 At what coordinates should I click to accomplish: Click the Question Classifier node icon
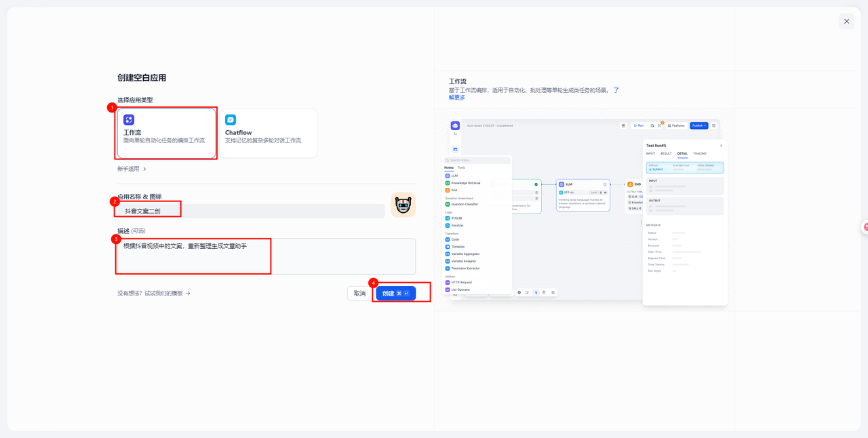click(x=448, y=204)
